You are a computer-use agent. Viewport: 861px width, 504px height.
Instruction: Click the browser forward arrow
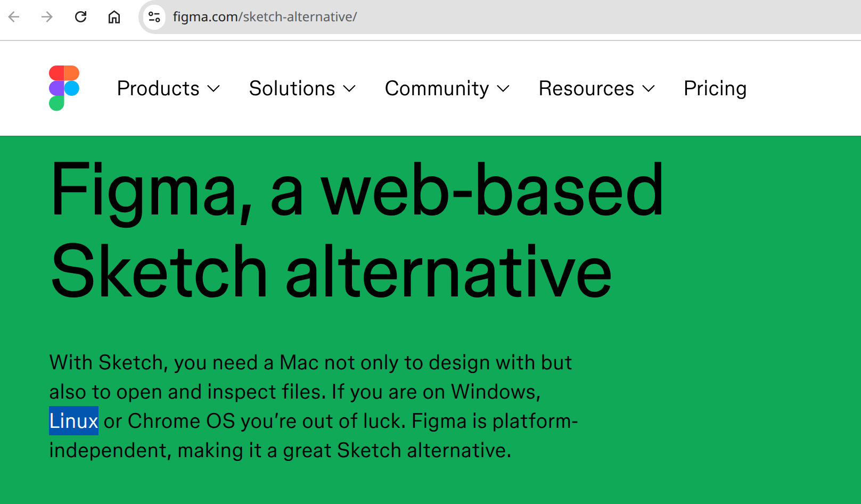tap(47, 17)
